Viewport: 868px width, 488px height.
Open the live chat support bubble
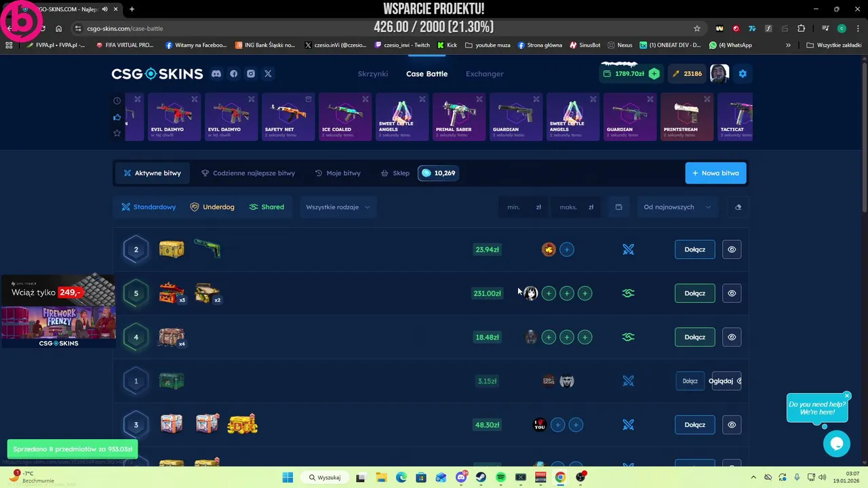[x=837, y=444]
